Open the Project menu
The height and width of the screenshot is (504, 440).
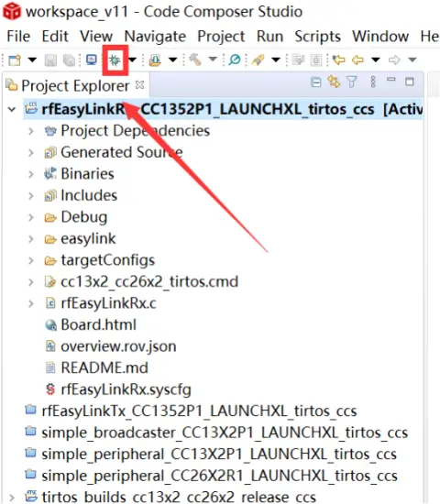click(221, 36)
